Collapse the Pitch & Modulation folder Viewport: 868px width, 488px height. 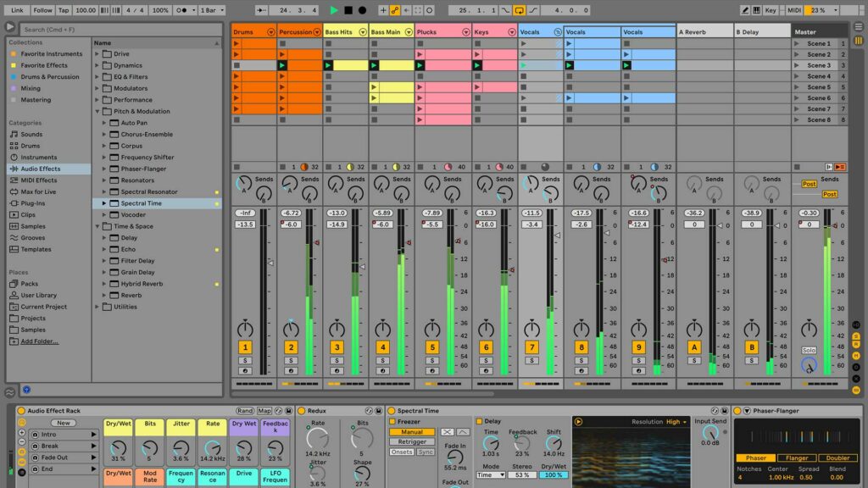click(97, 111)
